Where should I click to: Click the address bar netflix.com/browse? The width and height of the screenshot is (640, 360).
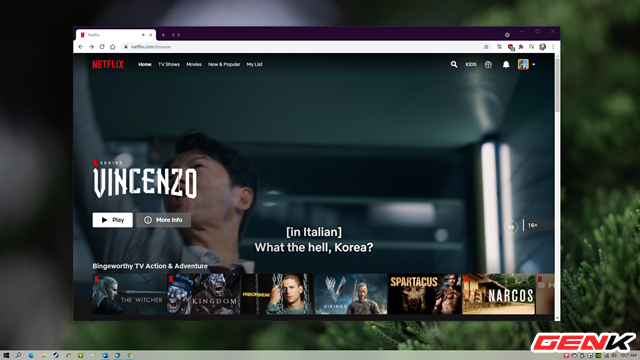tap(306, 47)
